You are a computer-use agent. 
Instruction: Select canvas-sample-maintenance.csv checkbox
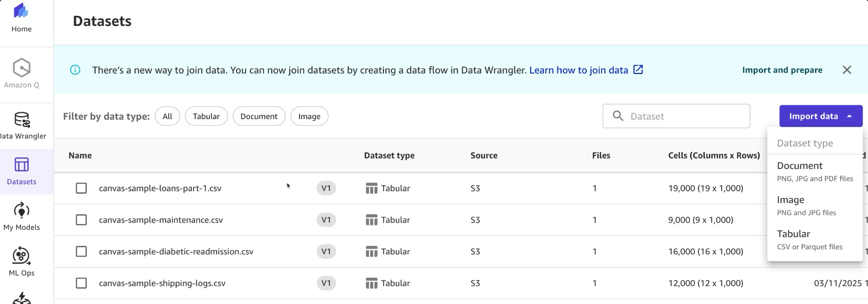[x=81, y=220]
